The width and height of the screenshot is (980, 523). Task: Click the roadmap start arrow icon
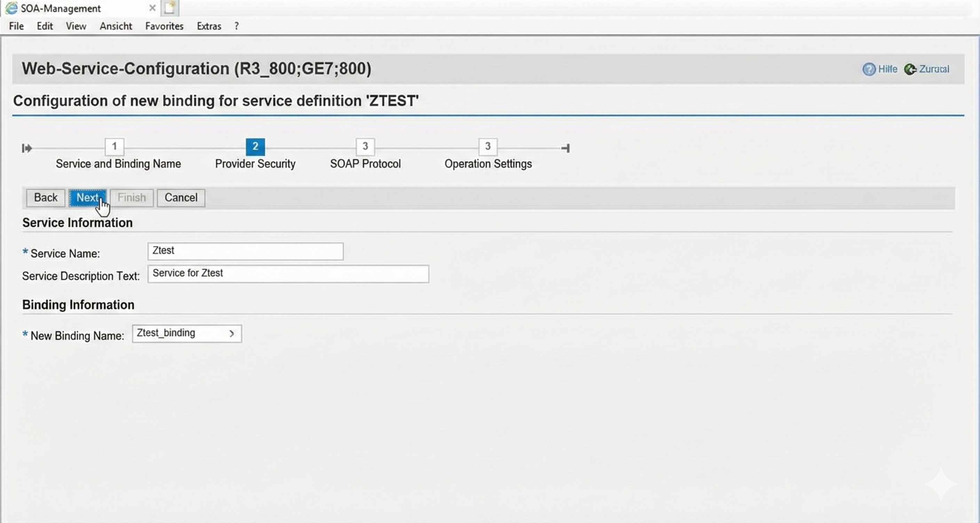tap(27, 148)
